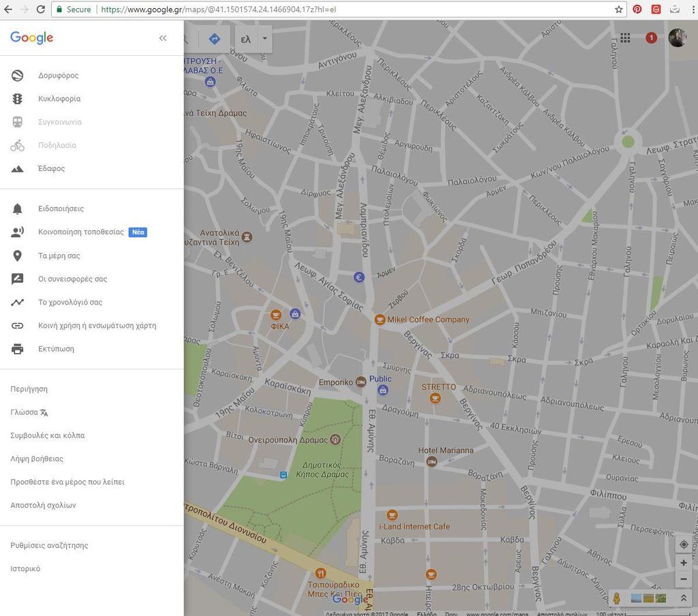Click Προσθέστε ένα μέρος που λείπει

coord(67,482)
